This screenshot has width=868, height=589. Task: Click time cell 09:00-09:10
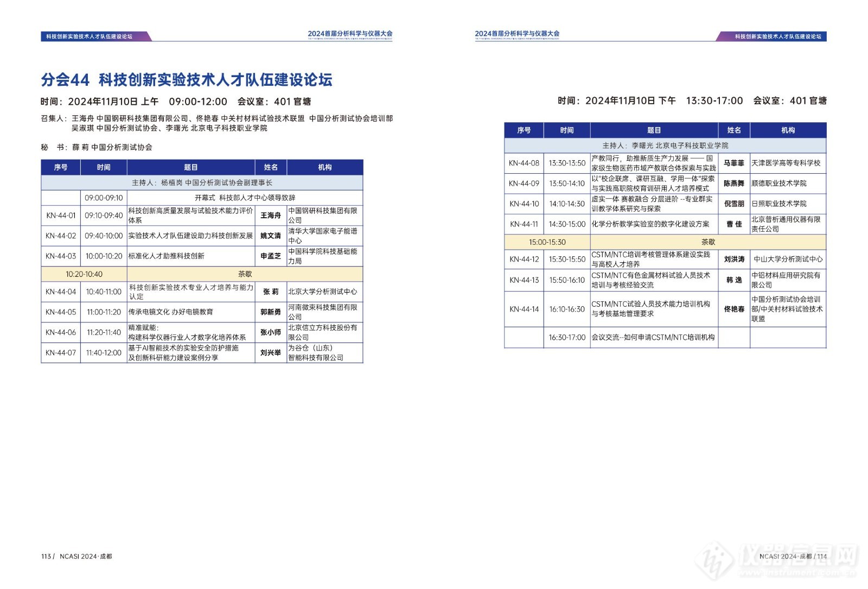(x=104, y=198)
